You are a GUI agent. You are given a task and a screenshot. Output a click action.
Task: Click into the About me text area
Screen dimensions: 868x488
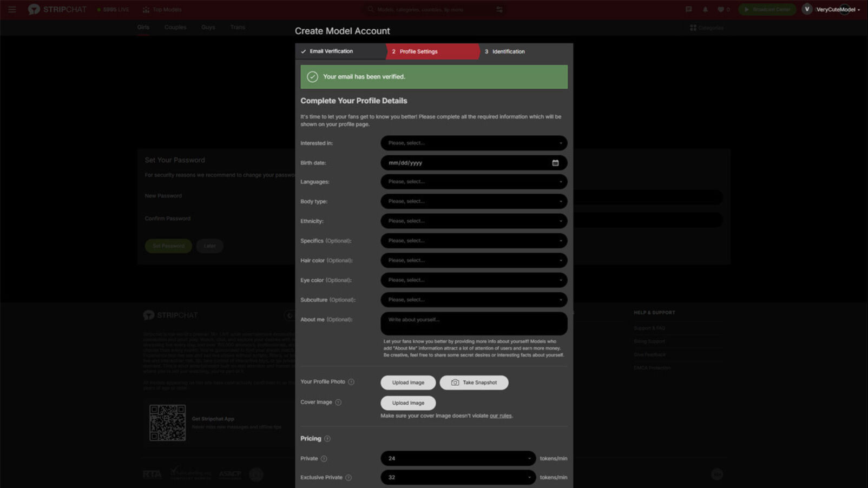click(474, 324)
